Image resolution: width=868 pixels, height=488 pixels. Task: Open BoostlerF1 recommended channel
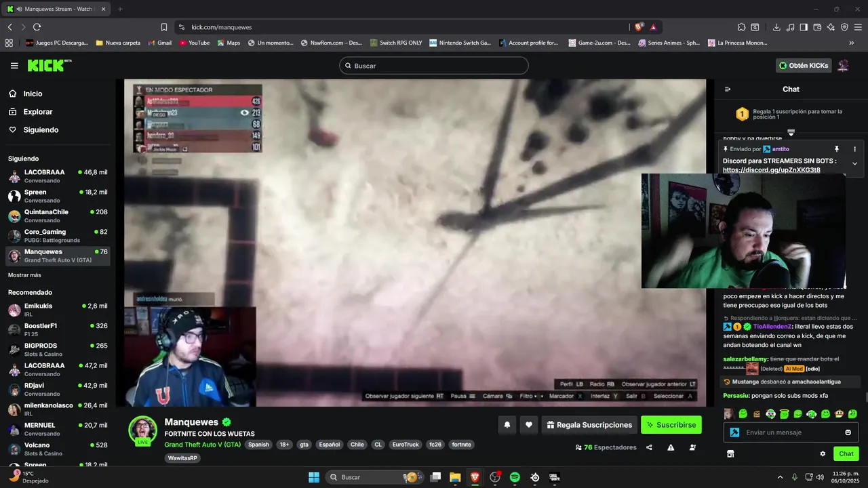[58, 329]
